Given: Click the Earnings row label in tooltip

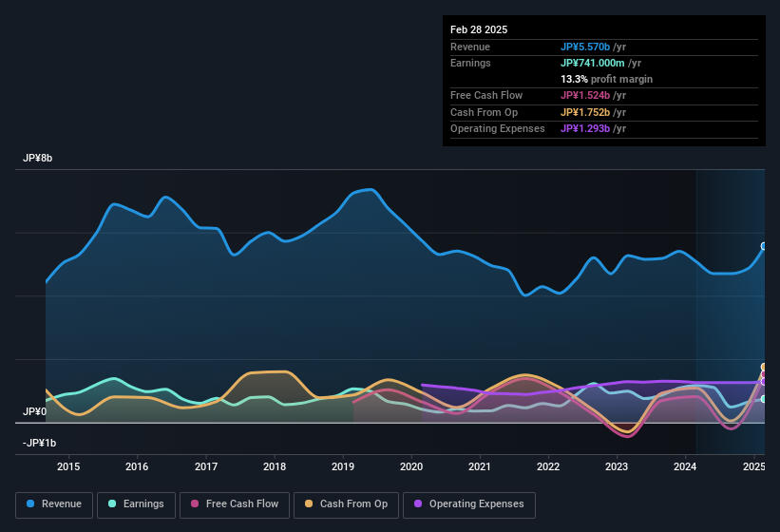Looking at the screenshot, I should [x=470, y=63].
